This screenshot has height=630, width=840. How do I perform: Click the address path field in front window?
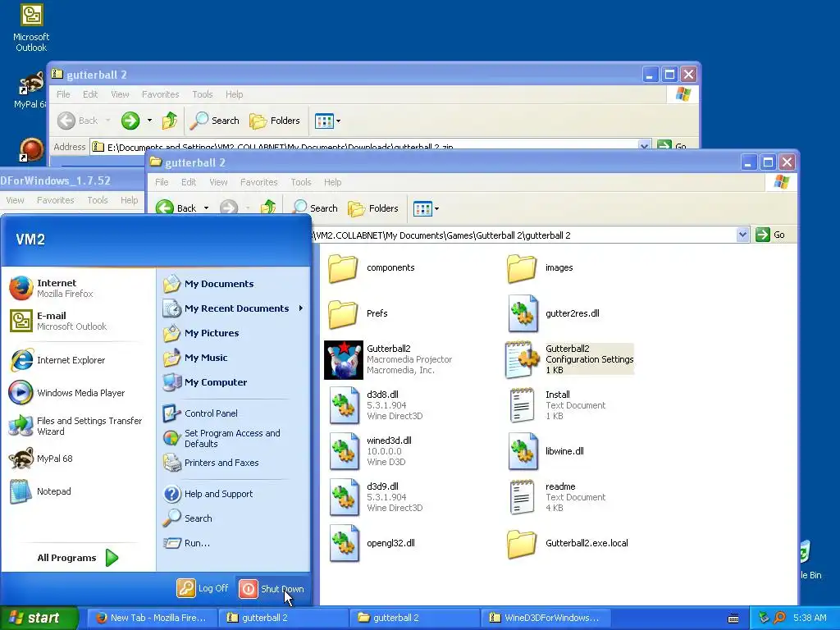(x=524, y=235)
